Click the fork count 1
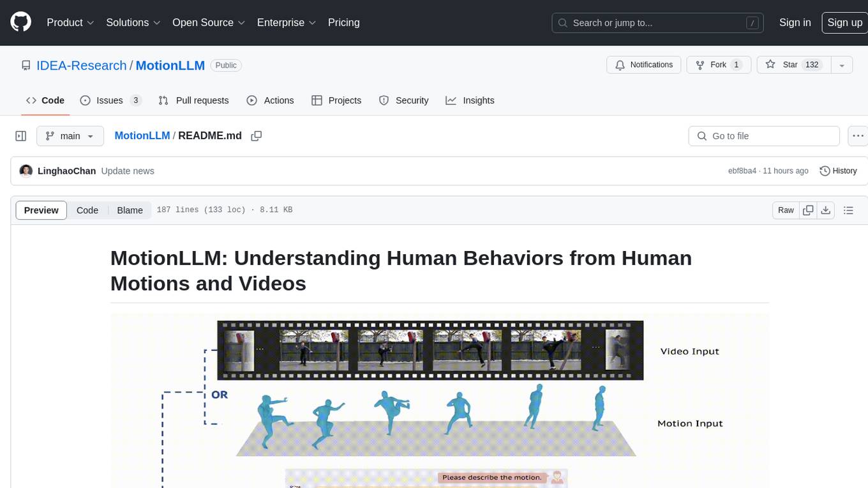The width and height of the screenshot is (868, 488). 736,65
